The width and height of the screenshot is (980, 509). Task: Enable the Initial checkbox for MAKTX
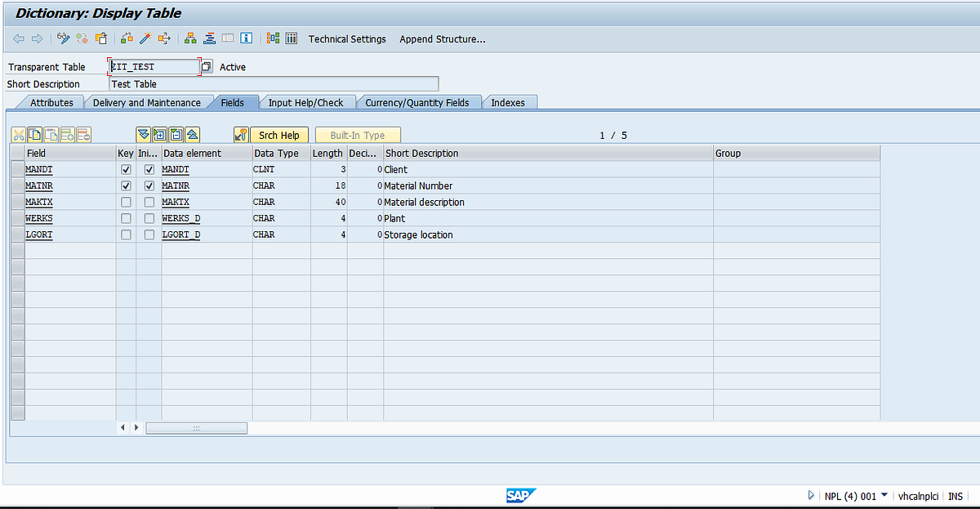point(149,202)
